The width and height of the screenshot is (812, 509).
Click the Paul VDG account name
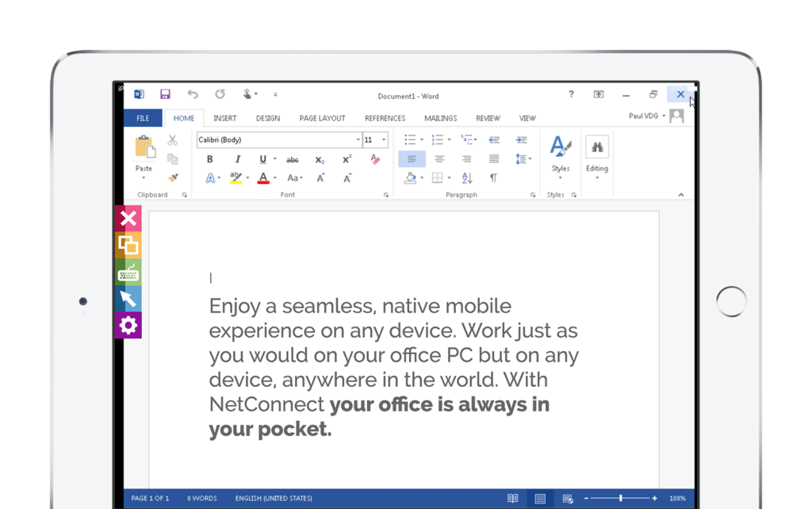point(644,115)
